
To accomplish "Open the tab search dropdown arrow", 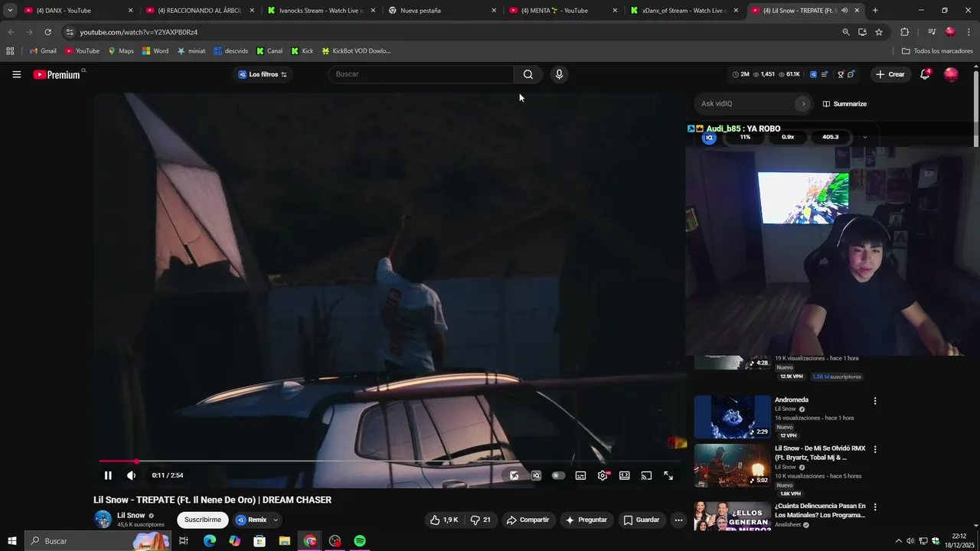I will [x=10, y=11].
